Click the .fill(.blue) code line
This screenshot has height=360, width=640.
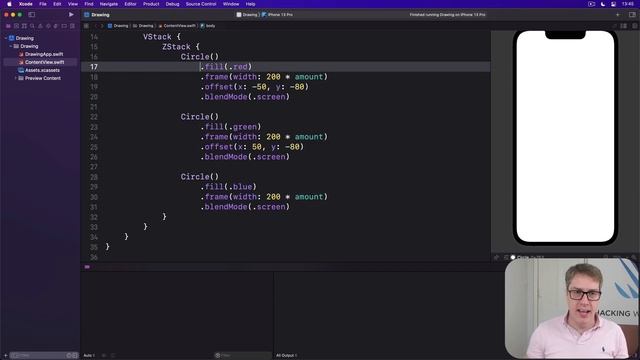228,187
